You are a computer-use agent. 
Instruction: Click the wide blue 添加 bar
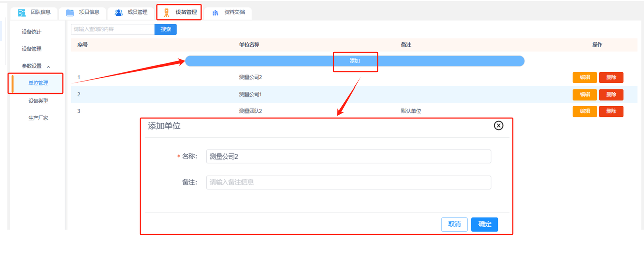tap(355, 61)
